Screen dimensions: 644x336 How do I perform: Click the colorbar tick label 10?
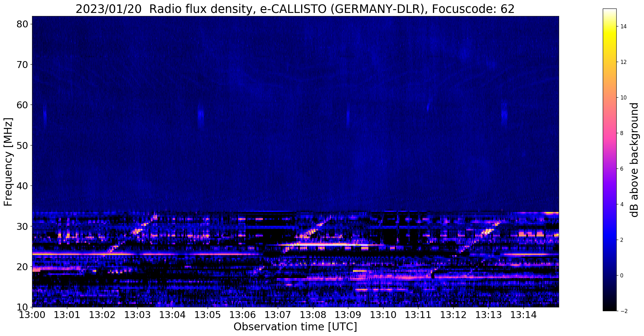click(x=623, y=98)
